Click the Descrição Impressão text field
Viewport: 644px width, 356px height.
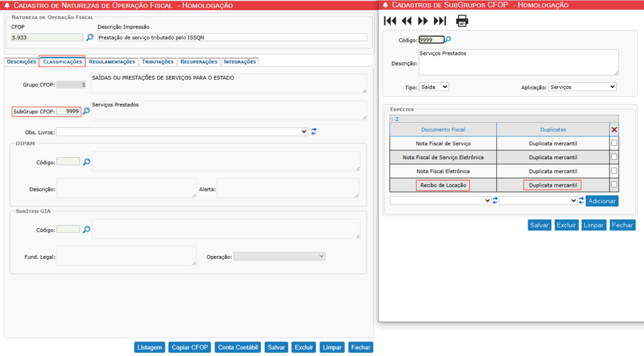(232, 37)
